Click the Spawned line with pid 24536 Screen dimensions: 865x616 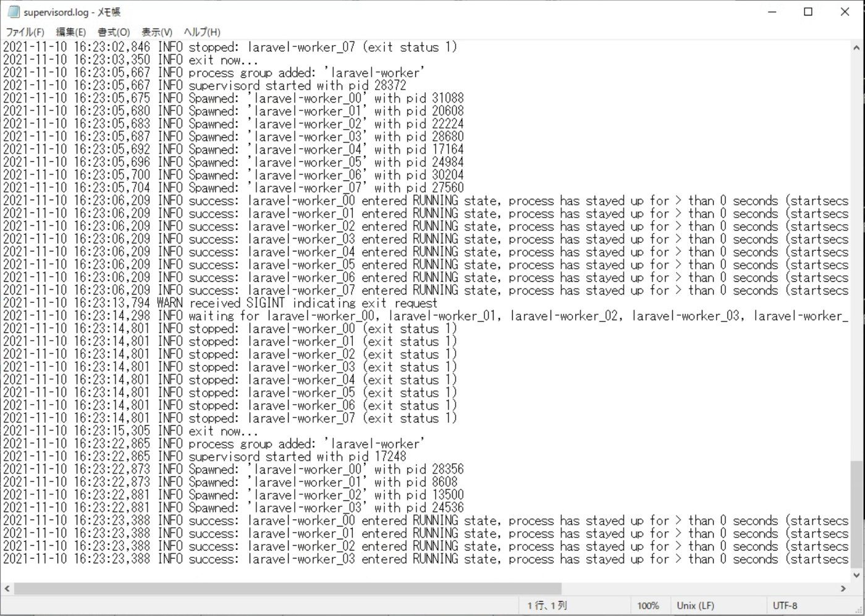coord(234,508)
